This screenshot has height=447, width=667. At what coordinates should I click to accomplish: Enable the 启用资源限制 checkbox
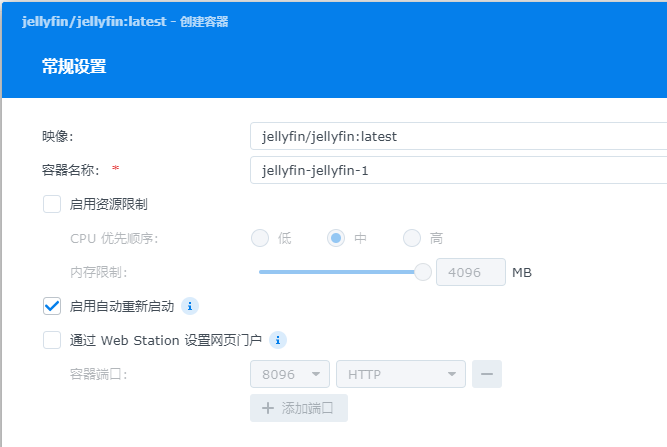(x=52, y=204)
